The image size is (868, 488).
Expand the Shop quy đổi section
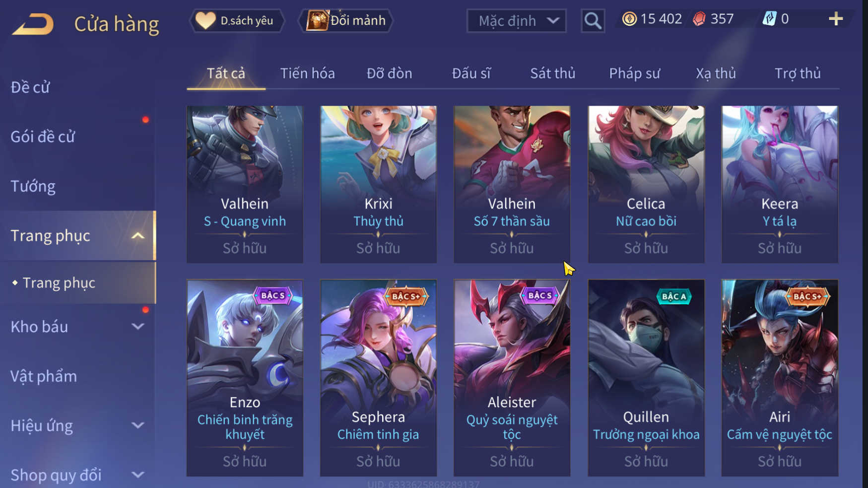tap(138, 475)
